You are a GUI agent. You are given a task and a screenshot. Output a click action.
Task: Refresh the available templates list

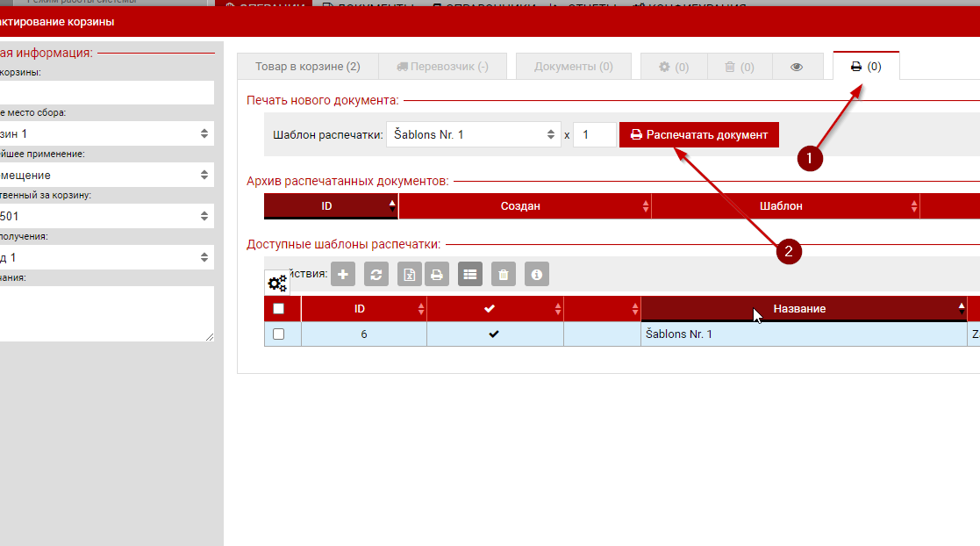point(376,275)
